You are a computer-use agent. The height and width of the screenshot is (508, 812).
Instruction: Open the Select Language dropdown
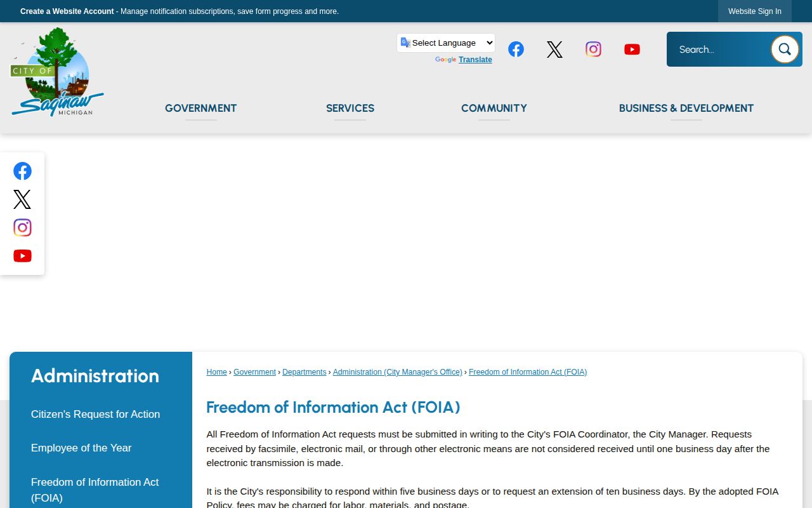pos(446,43)
